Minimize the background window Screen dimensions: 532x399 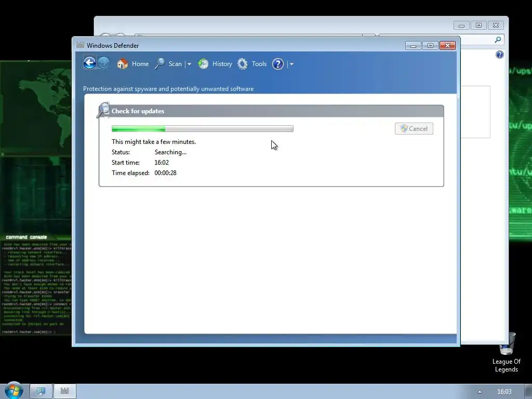(461, 25)
